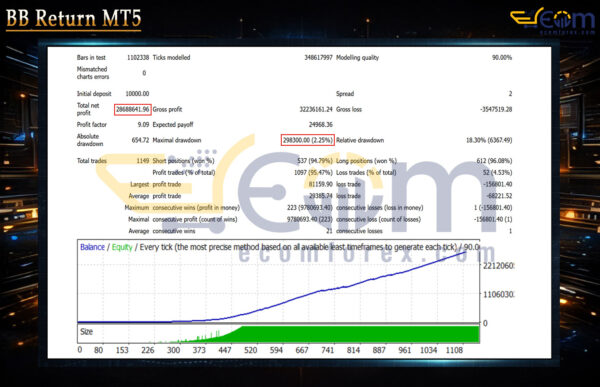Image resolution: width=600 pixels, height=387 pixels.
Task: Click the x-axis tick labeled 520
Action: [251, 350]
